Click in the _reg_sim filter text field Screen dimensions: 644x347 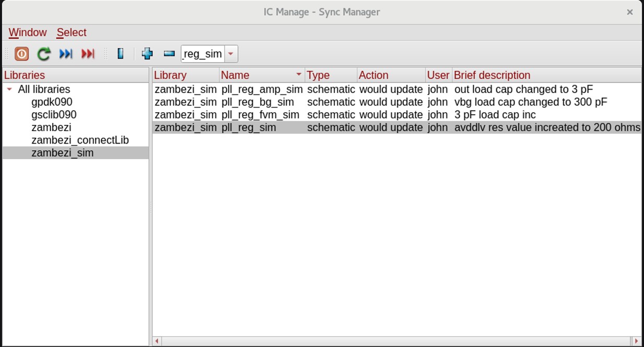[203, 54]
